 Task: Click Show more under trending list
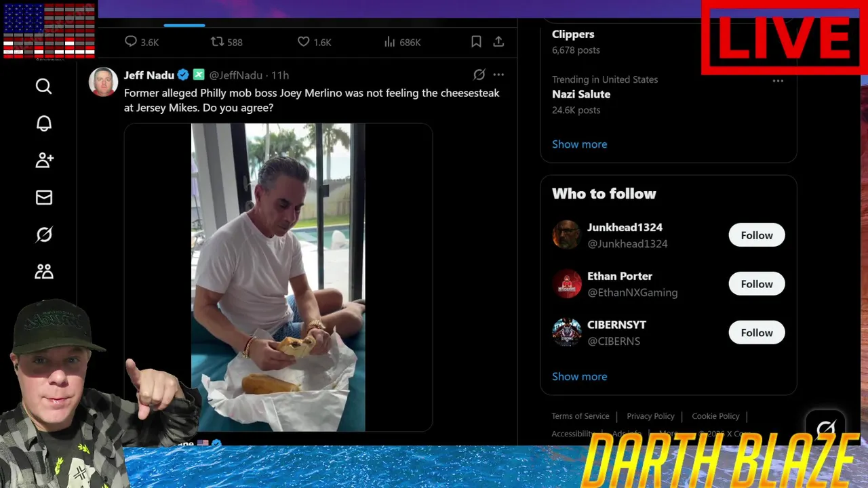580,144
